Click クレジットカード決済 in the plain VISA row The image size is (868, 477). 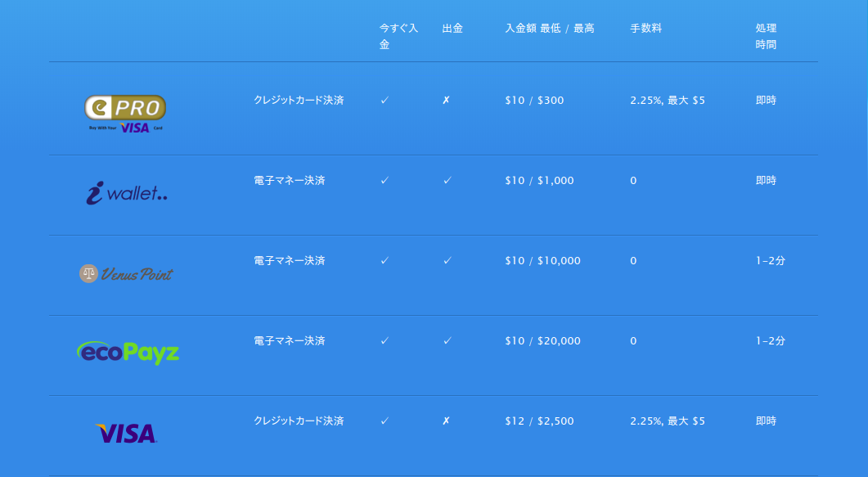299,421
